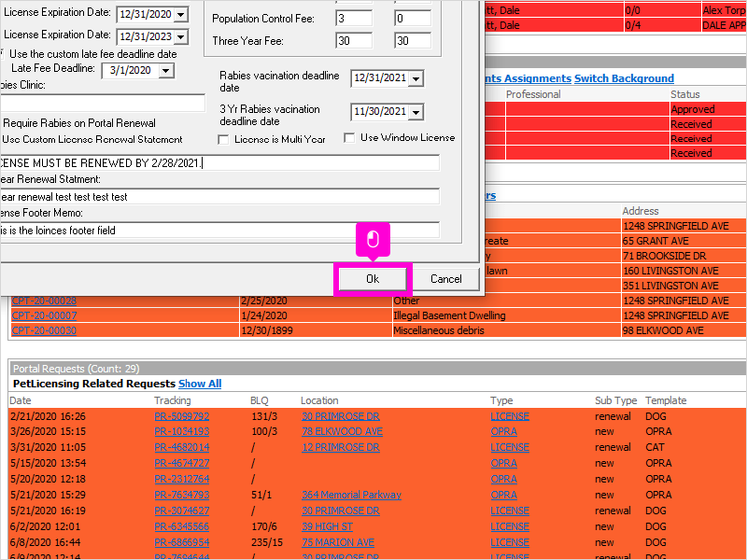Open portal request PR-3074627
747x560 pixels.
(181, 511)
